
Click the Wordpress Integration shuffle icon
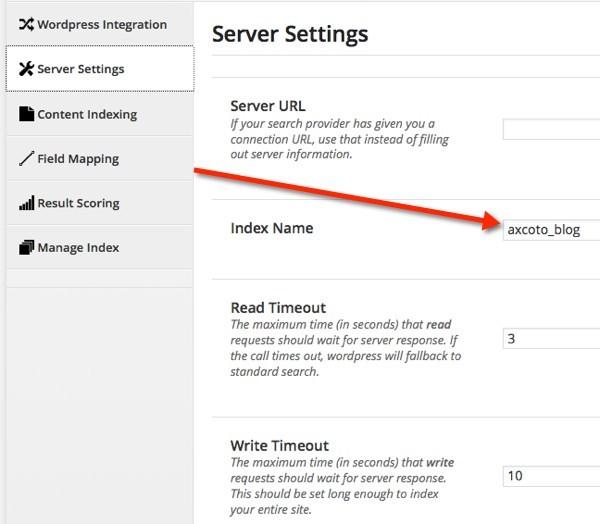point(26,24)
